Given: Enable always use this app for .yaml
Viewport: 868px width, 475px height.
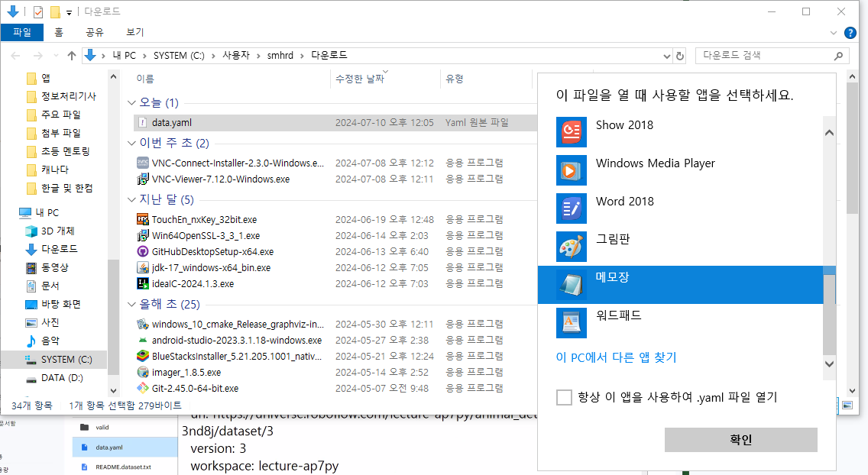Looking at the screenshot, I should coord(564,397).
